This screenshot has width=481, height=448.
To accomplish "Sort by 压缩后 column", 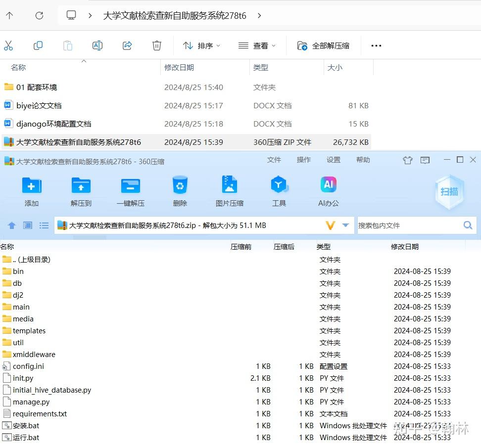I will coord(284,247).
